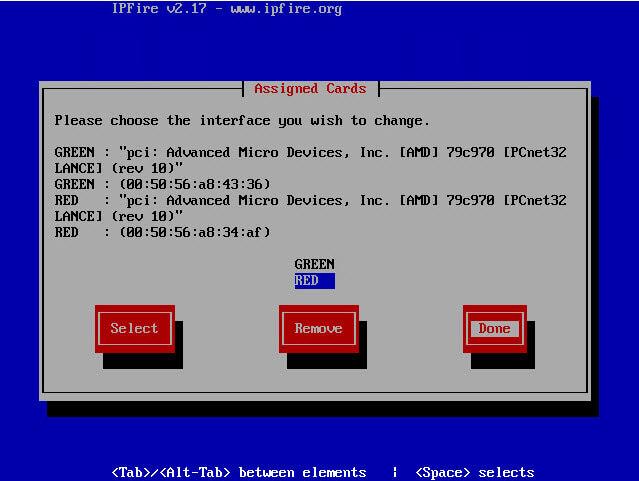Viewport: 639px width, 481px height.
Task: Click the Assigned Cards dialog title
Action: tap(311, 88)
